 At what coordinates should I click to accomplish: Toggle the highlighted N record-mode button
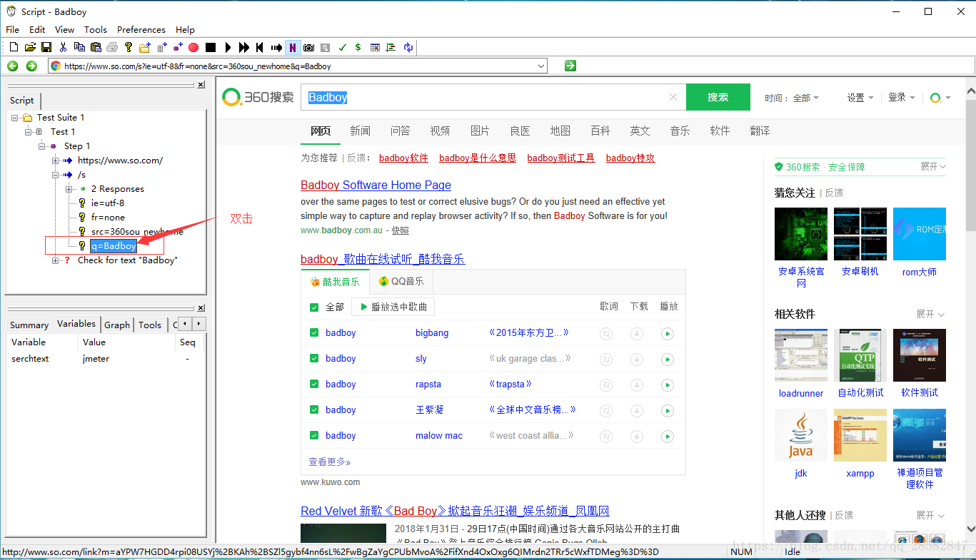click(x=292, y=47)
